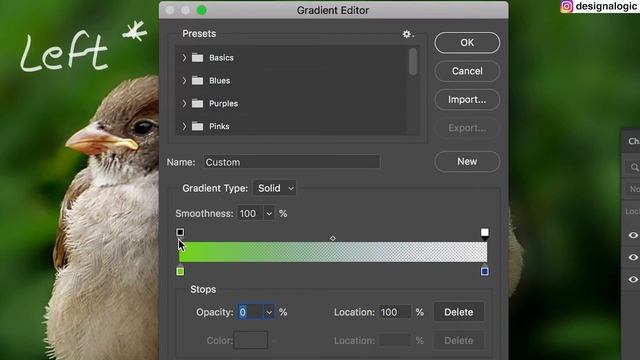Viewport: 640px width, 360px height.
Task: Expand the Basics preset folder
Action: [184, 58]
